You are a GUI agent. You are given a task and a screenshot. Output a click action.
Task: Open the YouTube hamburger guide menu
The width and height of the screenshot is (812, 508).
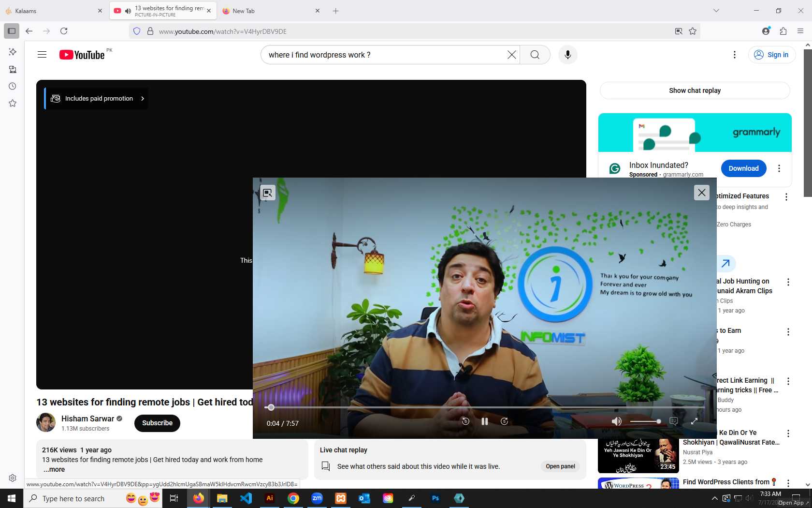click(x=42, y=55)
